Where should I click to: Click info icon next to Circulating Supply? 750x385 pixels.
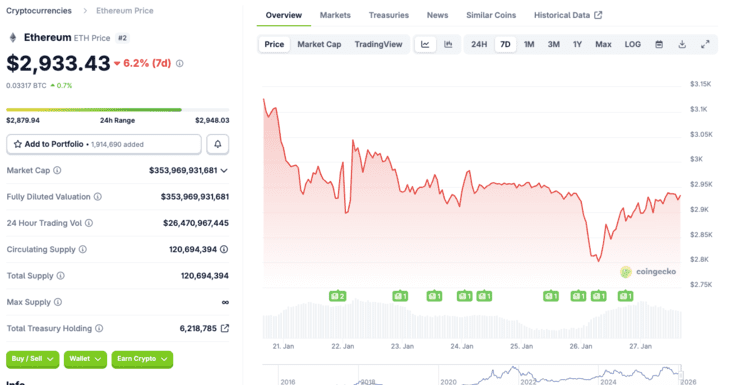(x=83, y=249)
